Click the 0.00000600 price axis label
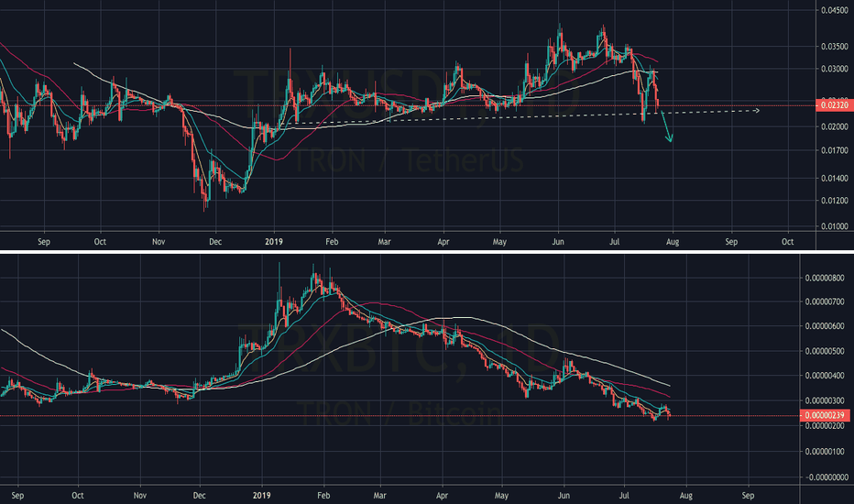854x504 pixels. pos(825,326)
